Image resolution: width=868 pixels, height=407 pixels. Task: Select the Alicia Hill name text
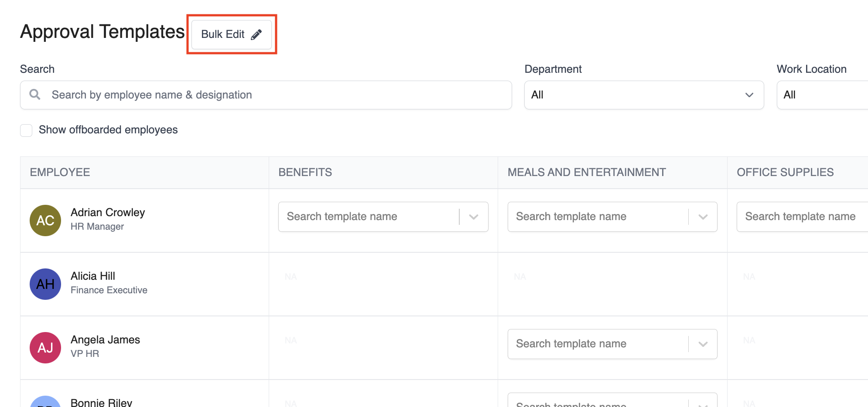point(93,276)
